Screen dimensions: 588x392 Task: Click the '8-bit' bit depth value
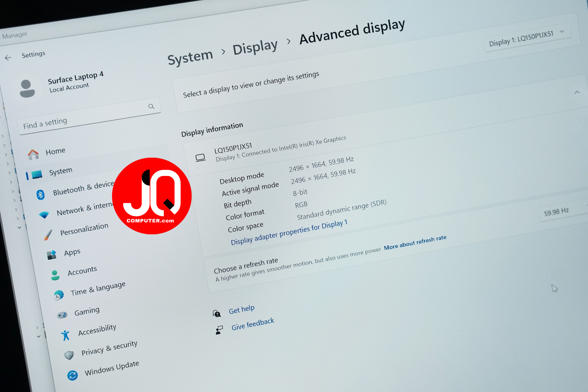tap(300, 193)
